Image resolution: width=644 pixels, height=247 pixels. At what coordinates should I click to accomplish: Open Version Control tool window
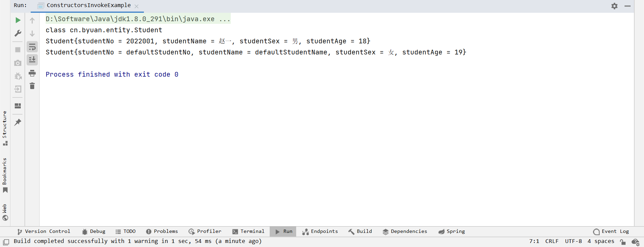[x=44, y=232]
